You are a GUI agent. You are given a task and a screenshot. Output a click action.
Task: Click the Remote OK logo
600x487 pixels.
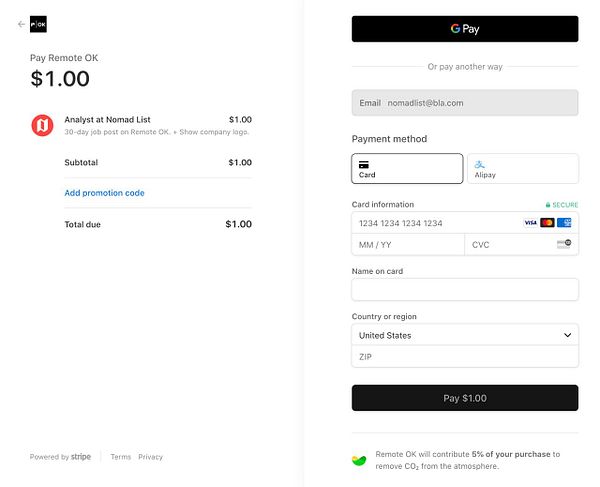coord(38,24)
